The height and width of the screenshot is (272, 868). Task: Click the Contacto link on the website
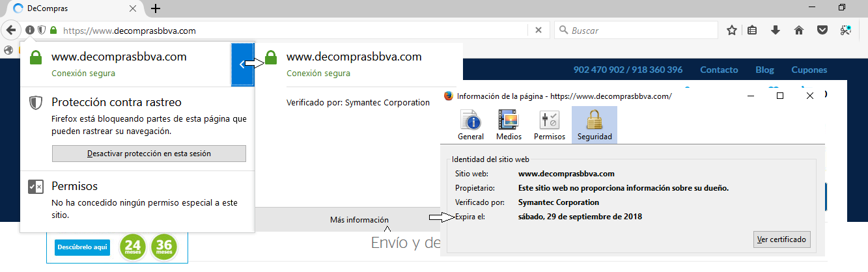(x=719, y=70)
